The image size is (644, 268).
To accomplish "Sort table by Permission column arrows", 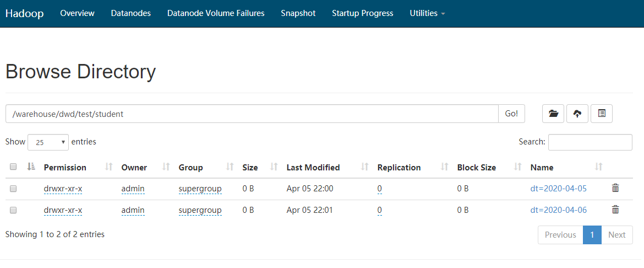I will [x=108, y=167].
